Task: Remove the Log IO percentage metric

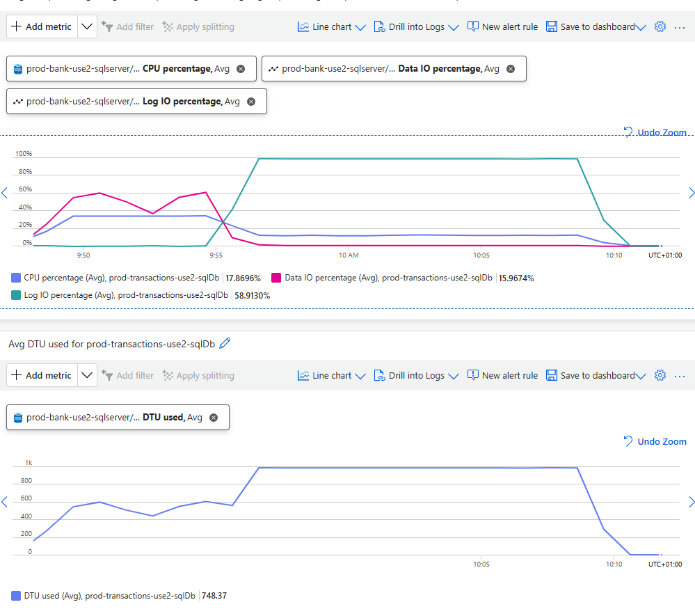Action: pos(251,102)
